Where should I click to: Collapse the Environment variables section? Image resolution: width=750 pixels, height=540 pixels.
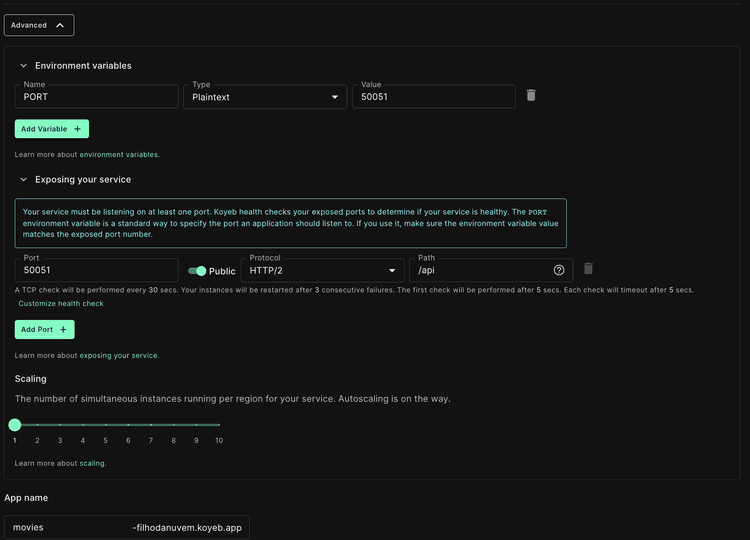[x=23, y=66]
